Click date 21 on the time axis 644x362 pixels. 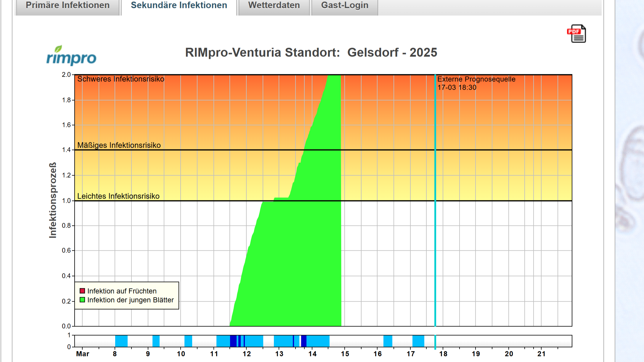[x=542, y=354]
